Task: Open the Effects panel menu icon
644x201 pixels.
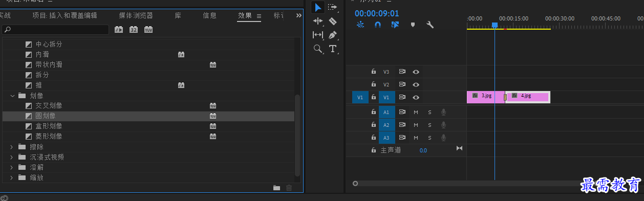Action: tap(259, 16)
